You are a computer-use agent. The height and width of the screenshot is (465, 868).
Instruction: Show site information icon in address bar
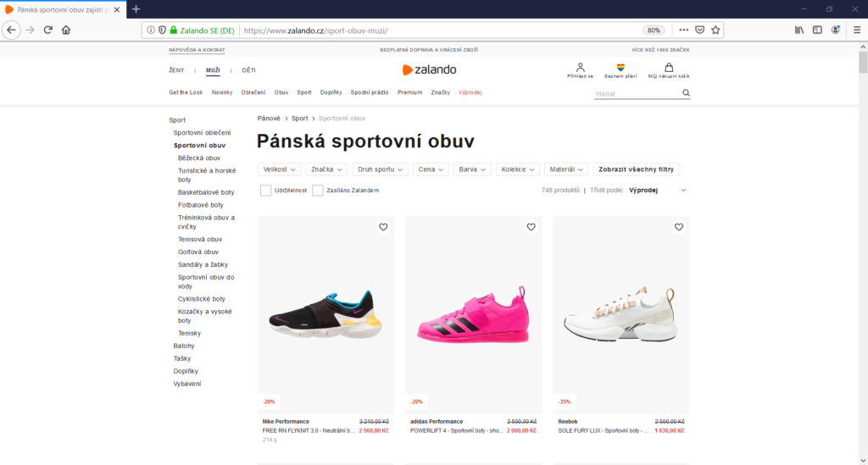tap(151, 30)
